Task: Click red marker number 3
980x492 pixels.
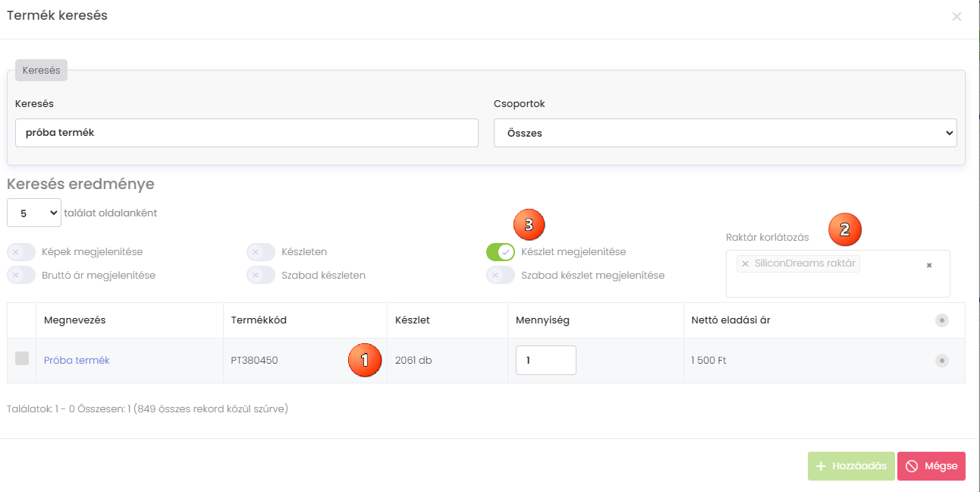Action: click(529, 225)
